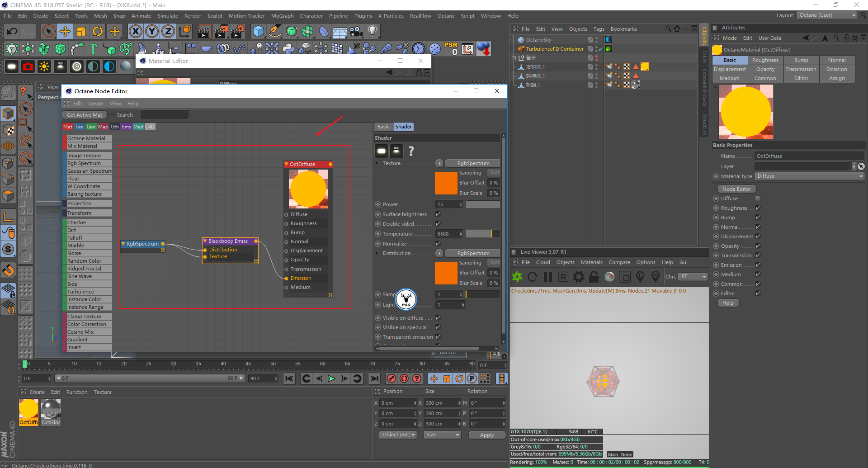
Task: Toggle the Z axis lock
Action: 168,31
